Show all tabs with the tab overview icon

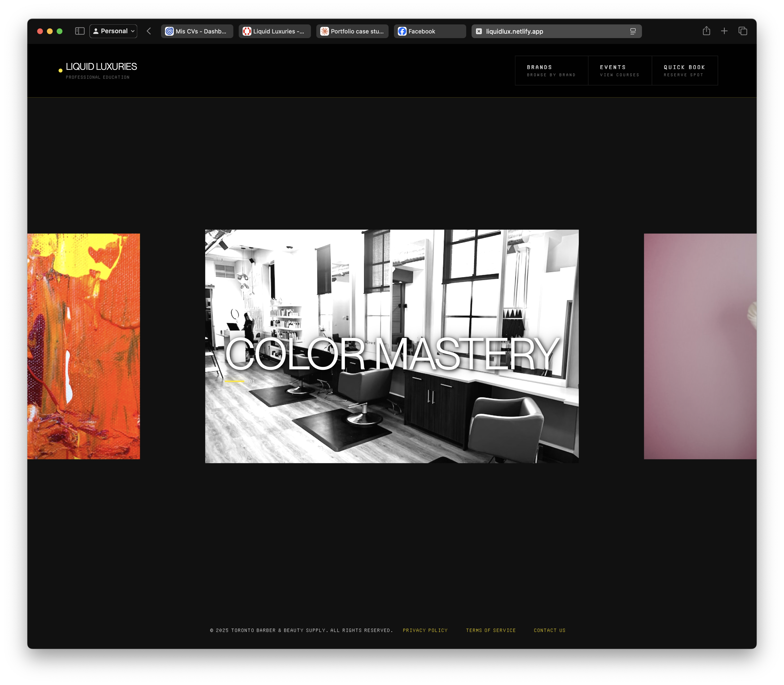click(x=743, y=31)
